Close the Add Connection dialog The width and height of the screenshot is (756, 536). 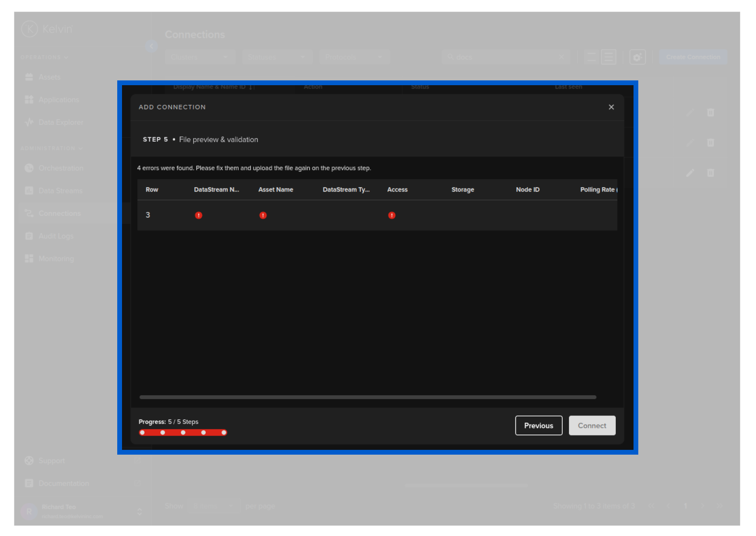(x=611, y=107)
